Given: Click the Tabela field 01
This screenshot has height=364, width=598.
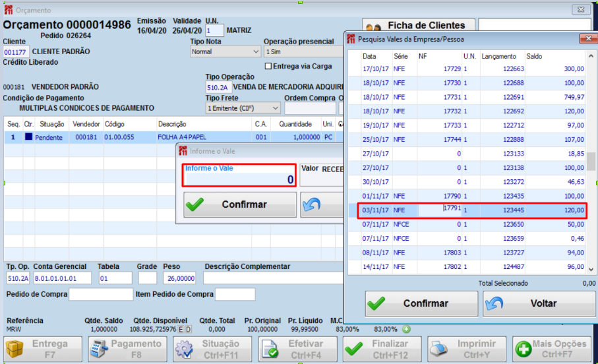Looking at the screenshot, I should pyautogui.click(x=115, y=278).
